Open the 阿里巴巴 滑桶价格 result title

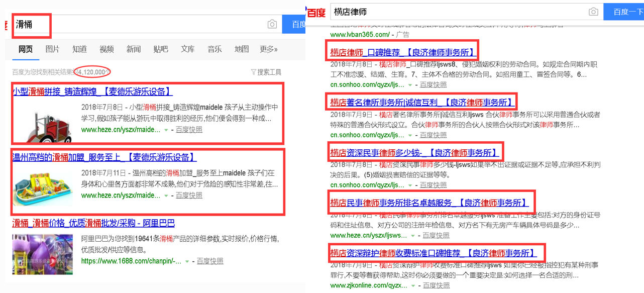coord(93,223)
